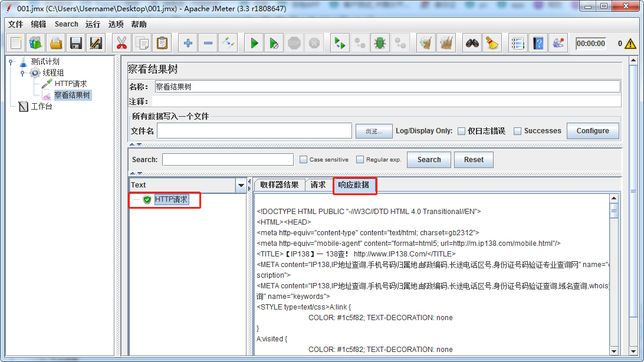Expand all with the plus icon

(188, 43)
